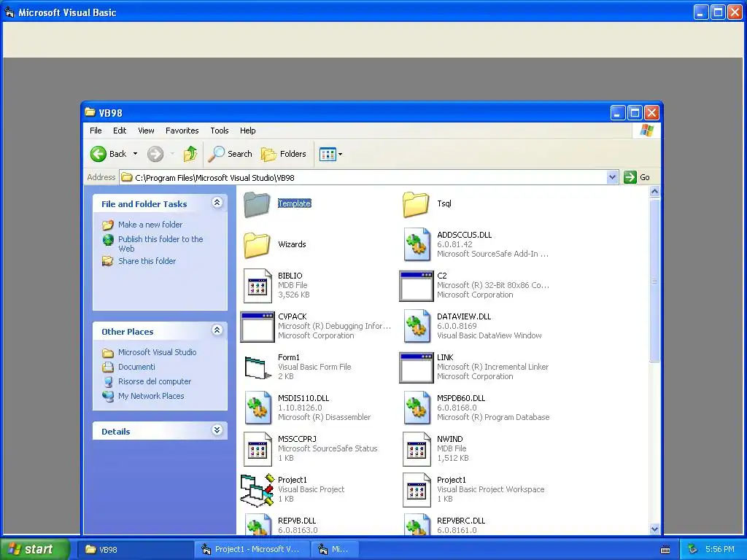Click the taskbar clock showing 5:56 PM
This screenshot has width=747, height=560.
720,550
